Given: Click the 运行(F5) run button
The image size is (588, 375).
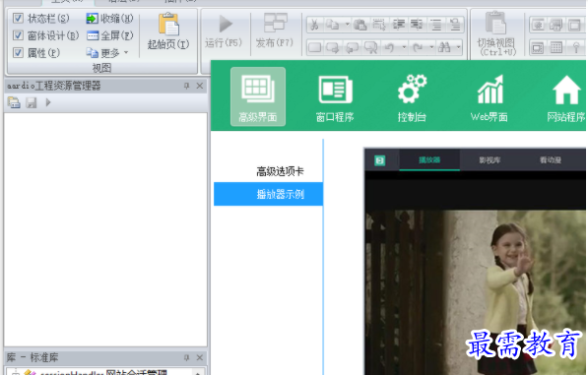Looking at the screenshot, I should [224, 31].
